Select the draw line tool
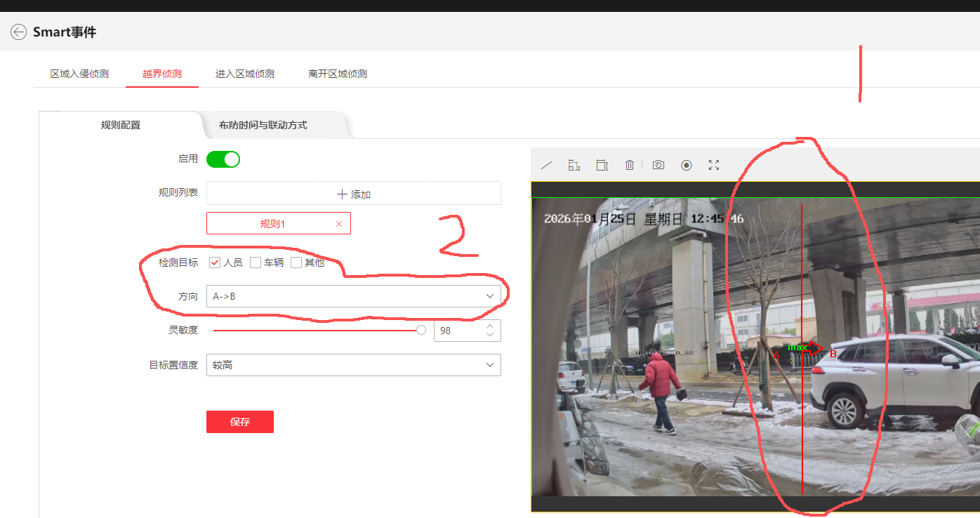Screen dimensions: 980x518 tap(547, 166)
